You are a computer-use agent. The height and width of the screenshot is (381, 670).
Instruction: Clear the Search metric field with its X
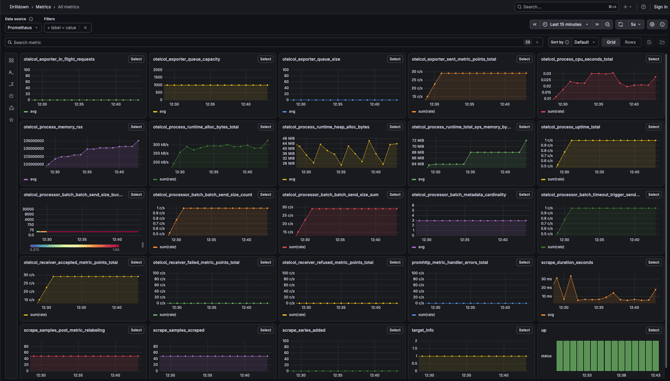(537, 42)
